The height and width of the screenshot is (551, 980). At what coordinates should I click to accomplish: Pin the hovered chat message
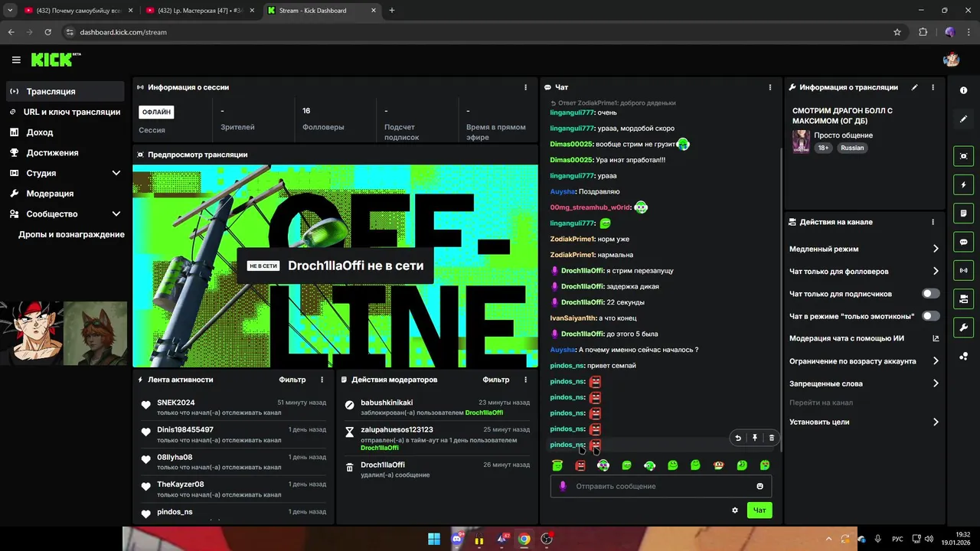click(755, 438)
